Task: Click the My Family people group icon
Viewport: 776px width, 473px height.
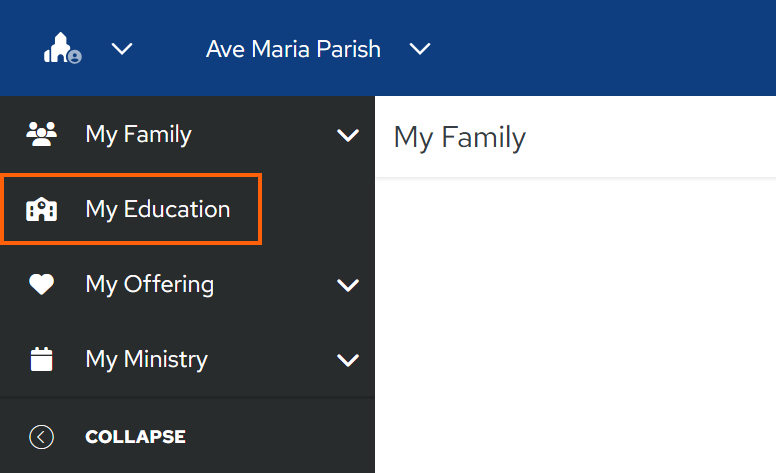Action: coord(42,134)
